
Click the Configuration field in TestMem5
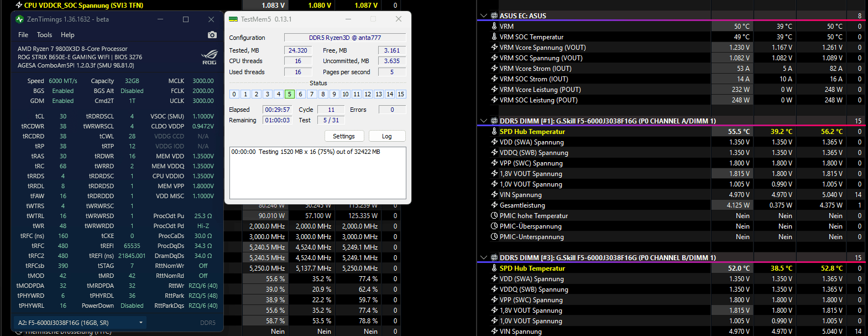345,38
